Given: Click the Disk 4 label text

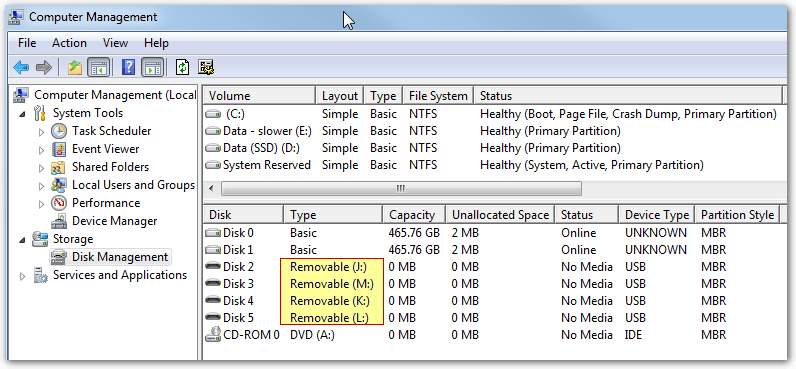Looking at the screenshot, I should point(238,301).
